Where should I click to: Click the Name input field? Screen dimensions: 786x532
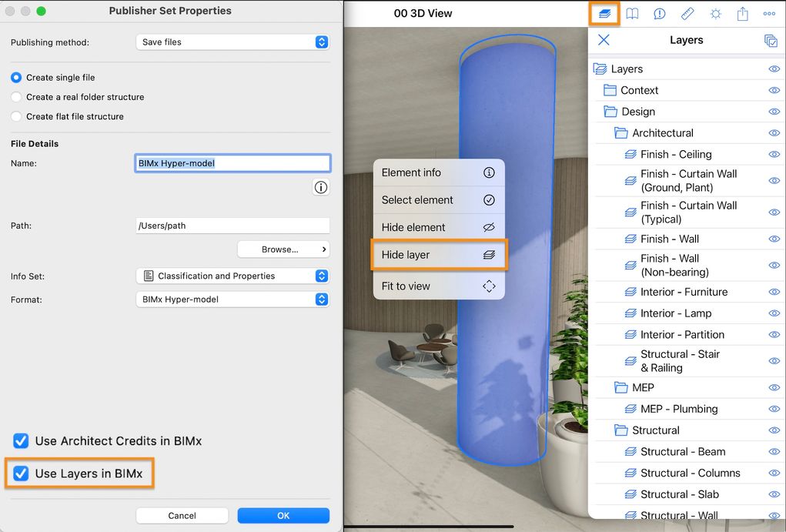pyautogui.click(x=232, y=163)
